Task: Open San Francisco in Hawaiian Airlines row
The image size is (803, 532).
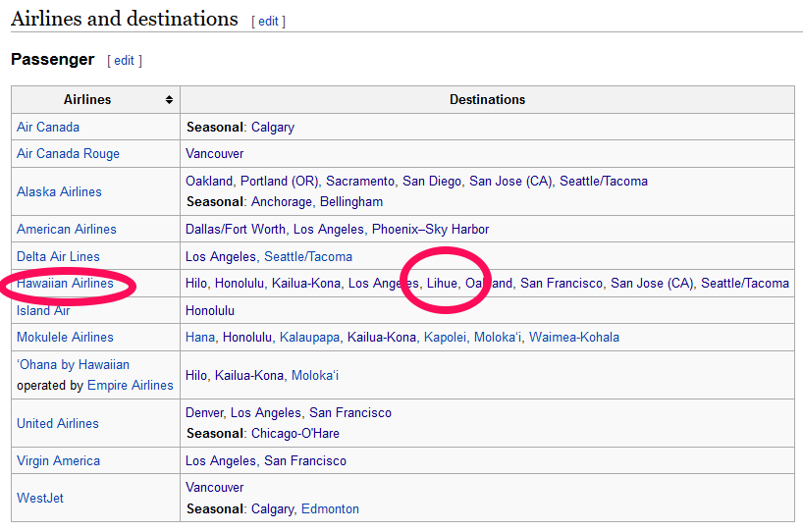Action: [x=562, y=283]
